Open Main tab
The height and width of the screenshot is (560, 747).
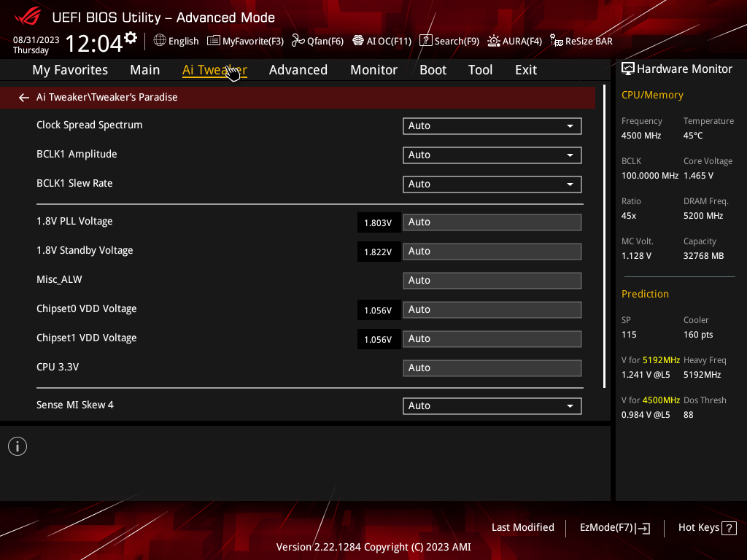[x=145, y=70]
